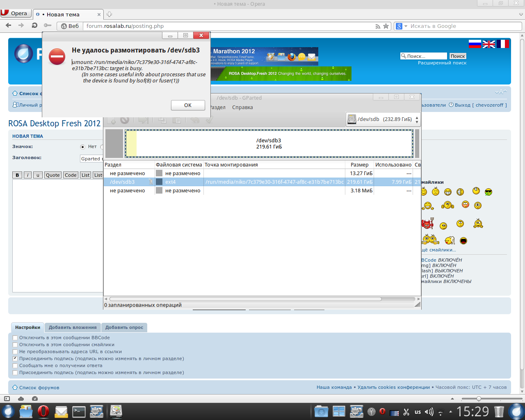Follow the 'Наша команда' footer link
The image size is (525, 420).
[x=334, y=387]
